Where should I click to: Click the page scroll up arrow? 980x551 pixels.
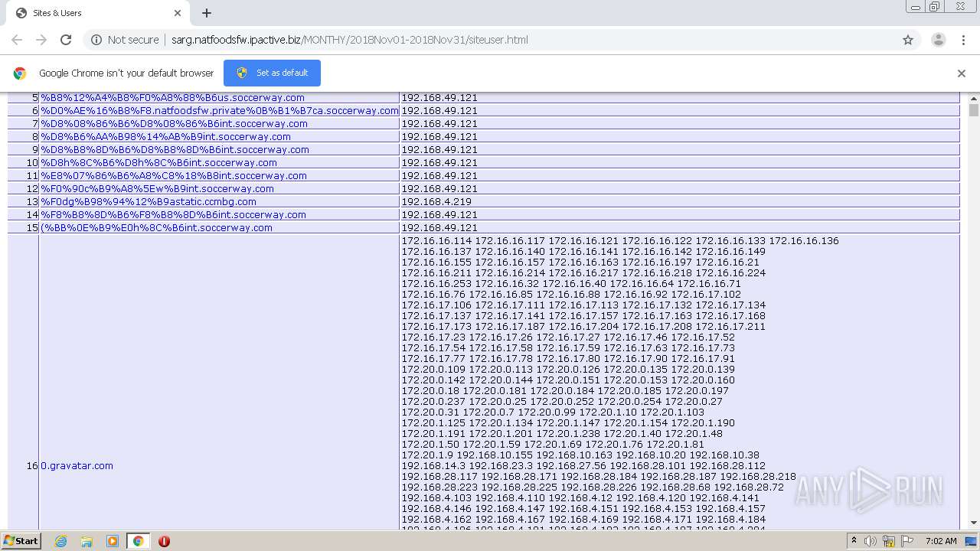[x=974, y=99]
